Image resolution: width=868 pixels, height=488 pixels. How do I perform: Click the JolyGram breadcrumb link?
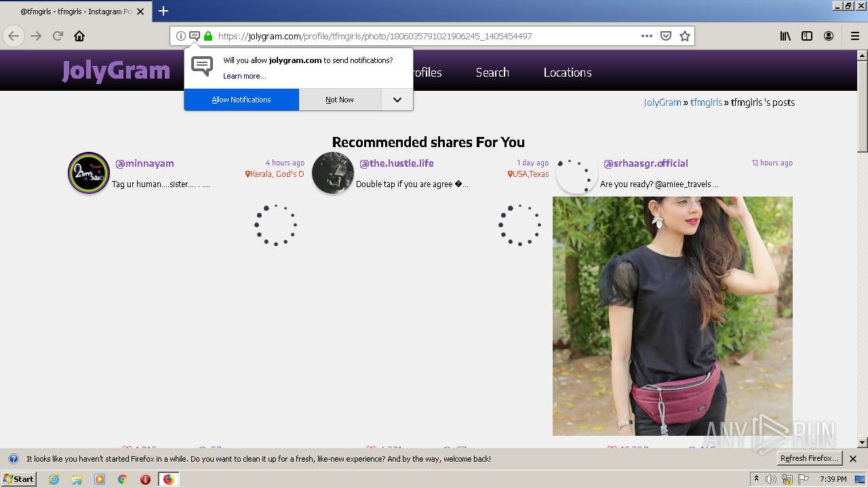663,102
